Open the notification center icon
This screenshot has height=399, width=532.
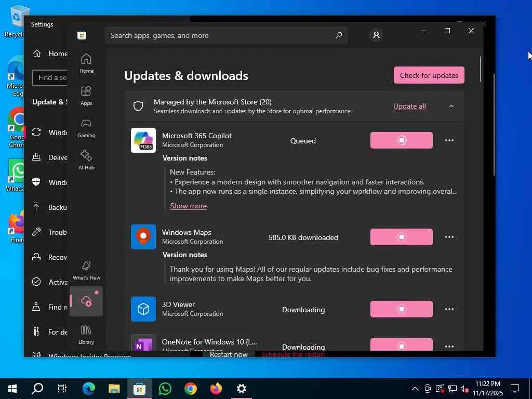[515, 389]
